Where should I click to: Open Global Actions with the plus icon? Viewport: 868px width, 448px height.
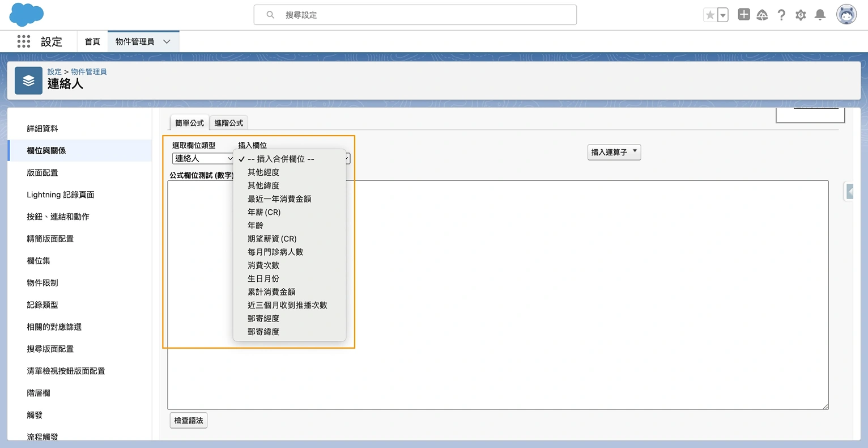click(743, 14)
